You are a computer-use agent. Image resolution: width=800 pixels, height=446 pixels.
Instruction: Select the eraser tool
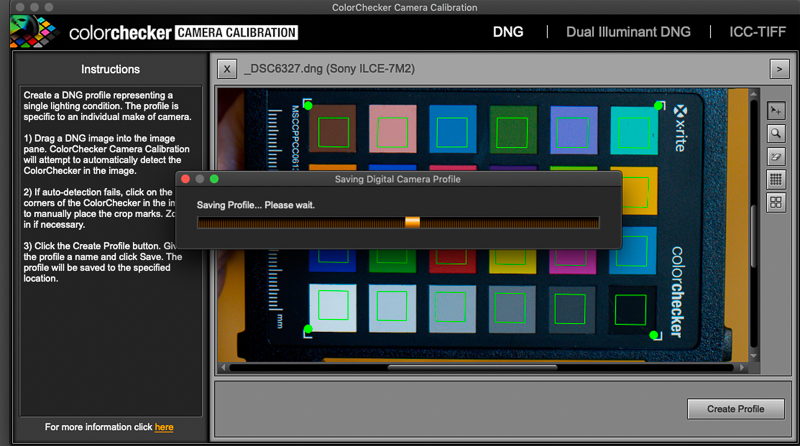coord(776,157)
